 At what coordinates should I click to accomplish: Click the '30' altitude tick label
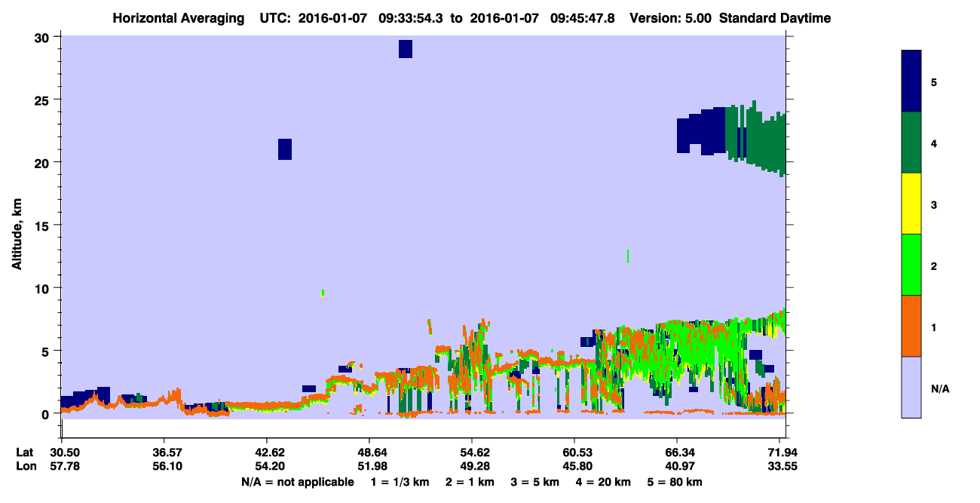[x=43, y=37]
